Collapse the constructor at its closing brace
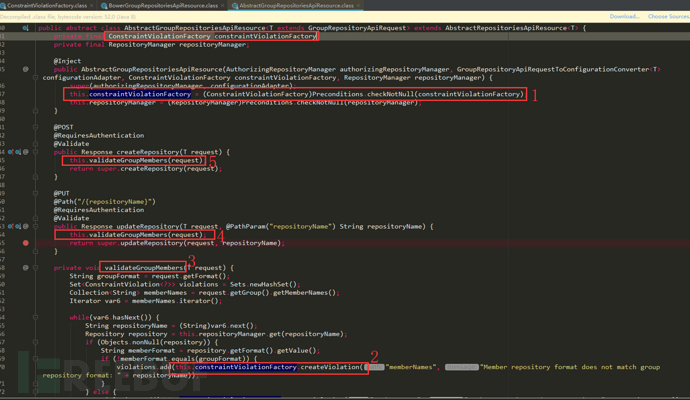690x400 pixels. tap(35, 110)
